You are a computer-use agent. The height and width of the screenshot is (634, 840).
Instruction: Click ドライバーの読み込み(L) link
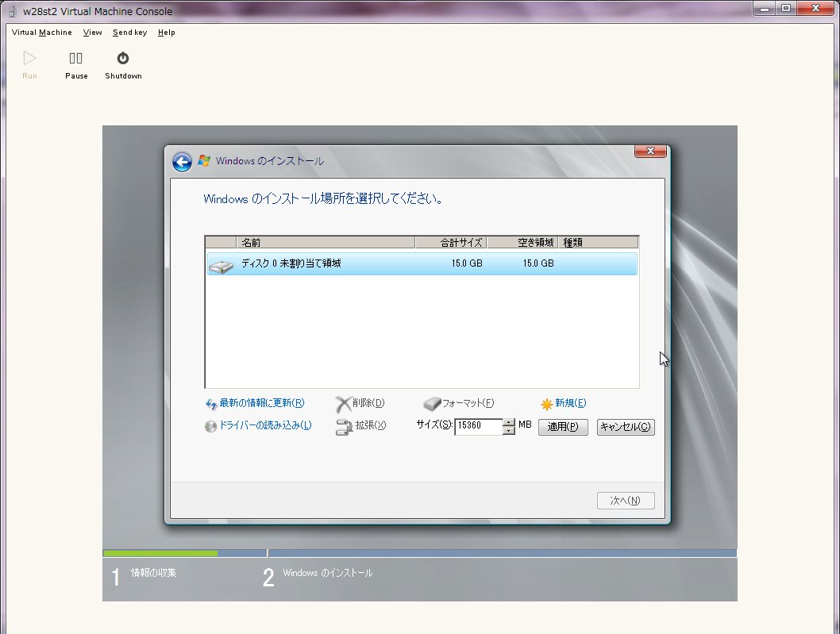coord(266,425)
